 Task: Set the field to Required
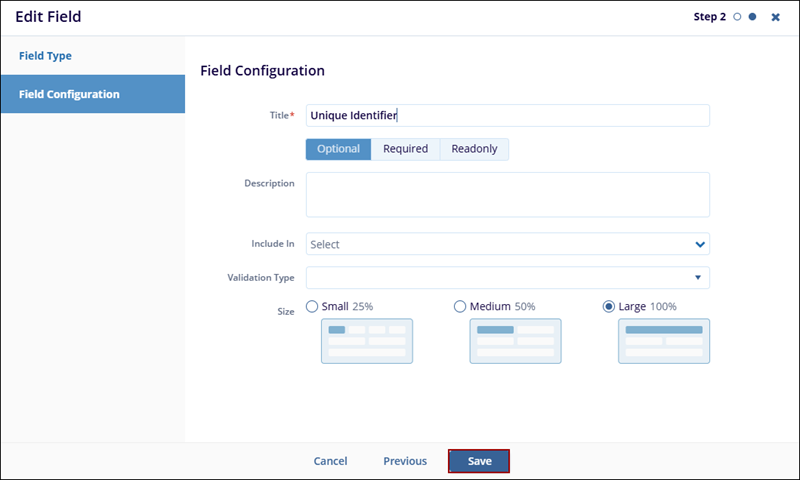(405, 149)
